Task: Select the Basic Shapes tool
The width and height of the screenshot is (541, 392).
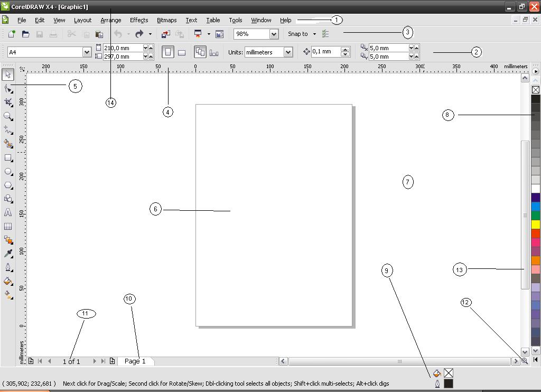Action: (x=8, y=199)
